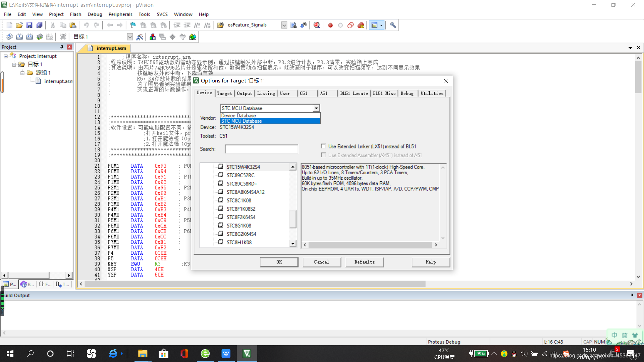The height and width of the screenshot is (362, 644).
Task: Collapse the 目标 1 tree node
Action: tap(14, 64)
